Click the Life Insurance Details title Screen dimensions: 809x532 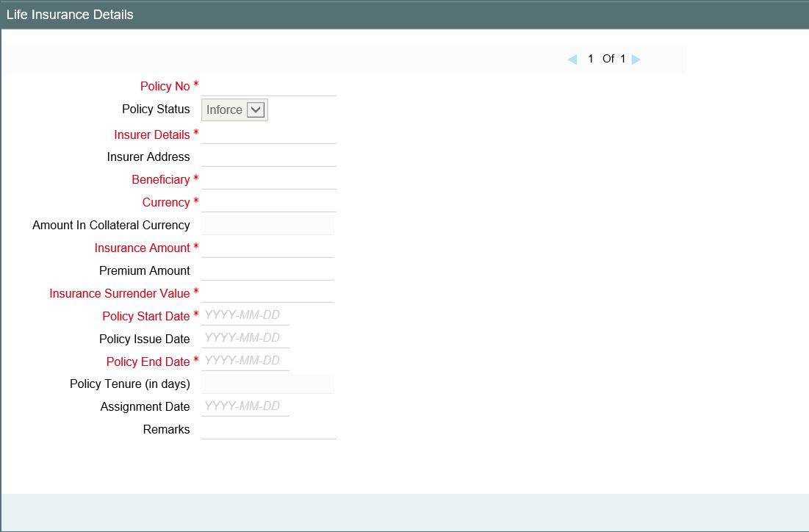(70, 15)
